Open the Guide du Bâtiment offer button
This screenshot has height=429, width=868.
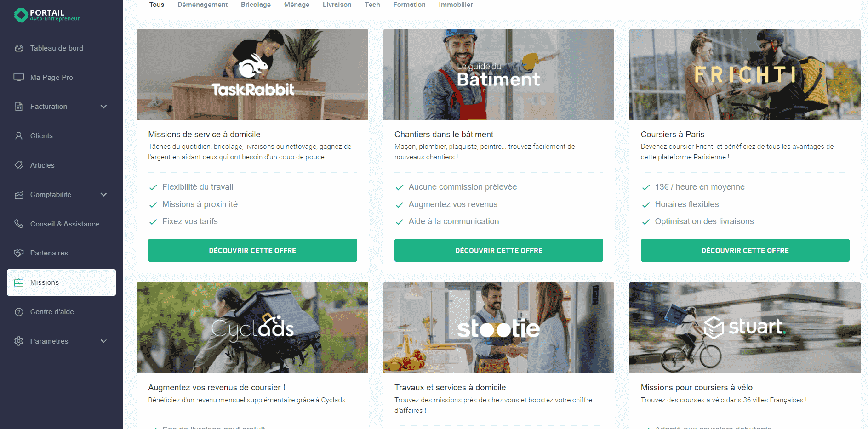[498, 250]
